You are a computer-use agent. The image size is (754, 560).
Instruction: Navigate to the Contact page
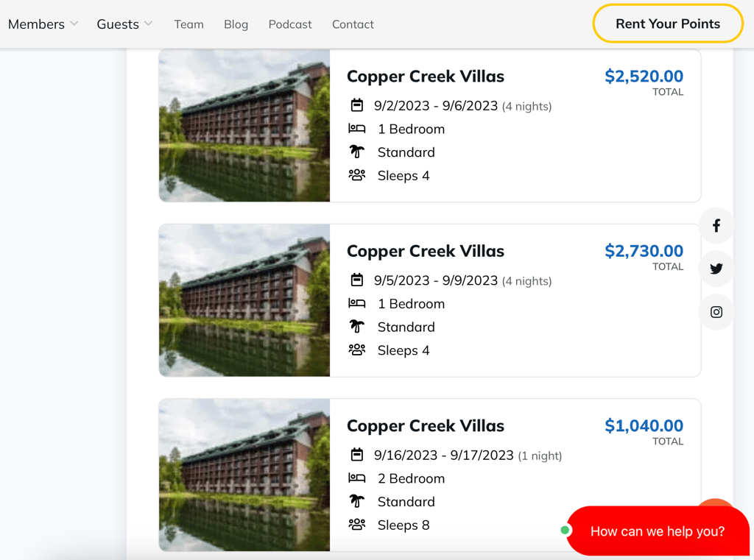tap(353, 24)
